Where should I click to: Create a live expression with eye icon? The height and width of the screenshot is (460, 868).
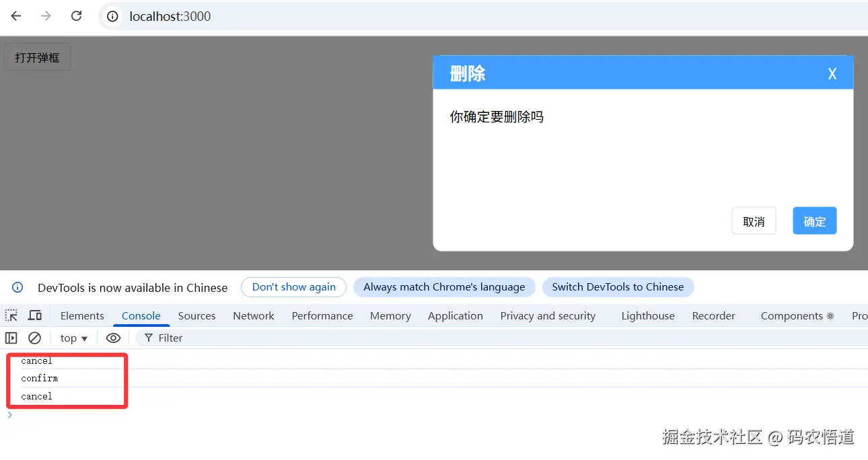coord(113,338)
